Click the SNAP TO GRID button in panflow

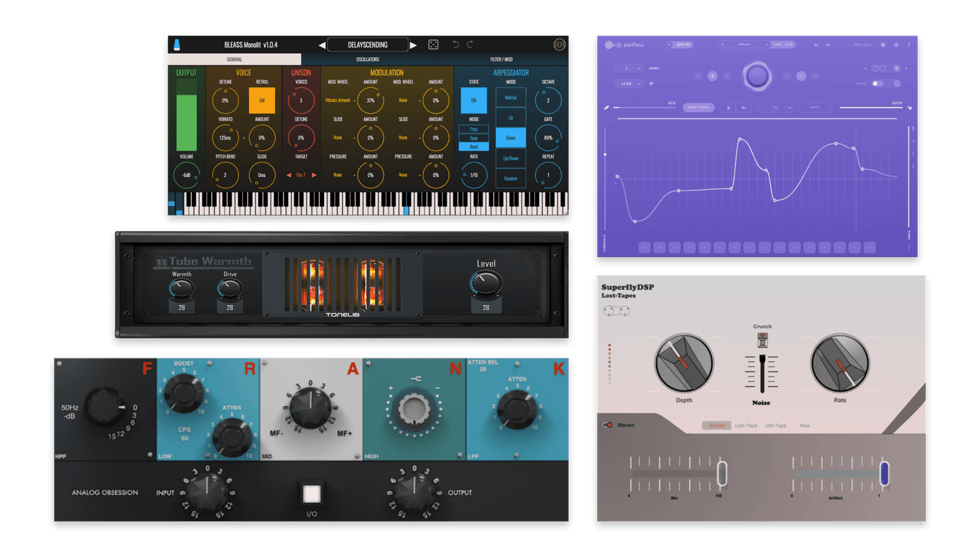tap(699, 107)
